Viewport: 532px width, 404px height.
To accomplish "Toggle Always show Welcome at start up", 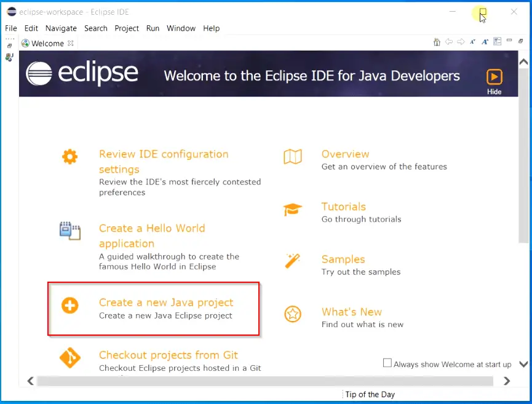I will [x=387, y=363].
